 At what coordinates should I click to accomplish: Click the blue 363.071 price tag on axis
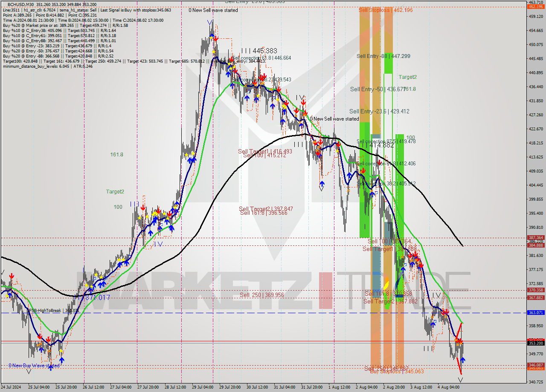click(536, 313)
